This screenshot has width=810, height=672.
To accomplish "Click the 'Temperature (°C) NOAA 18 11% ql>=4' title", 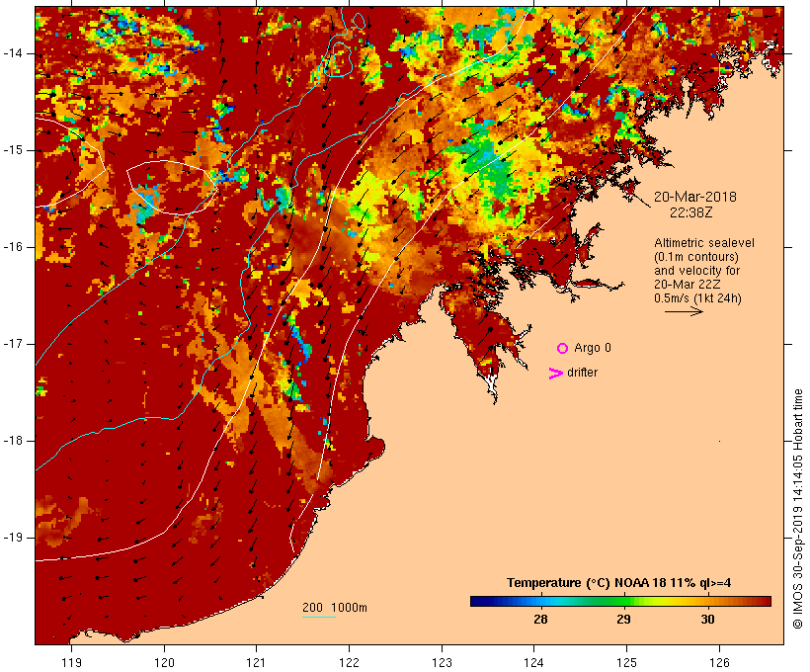I will (619, 583).
